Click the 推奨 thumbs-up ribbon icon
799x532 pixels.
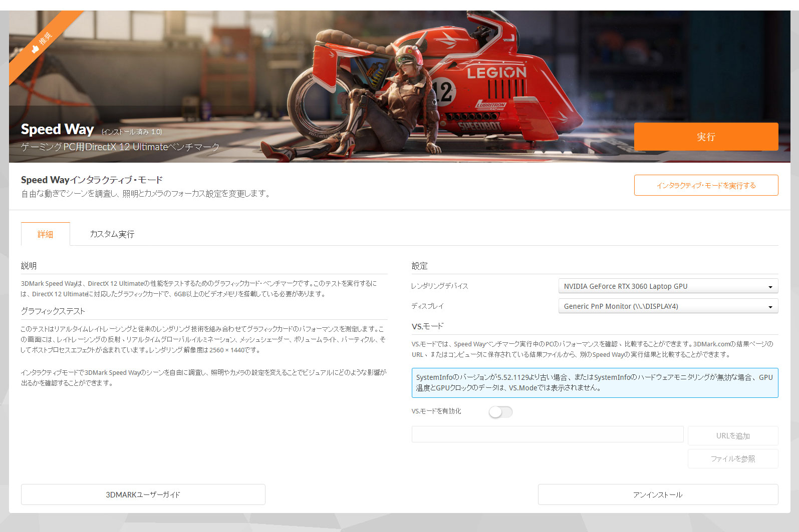click(35, 49)
